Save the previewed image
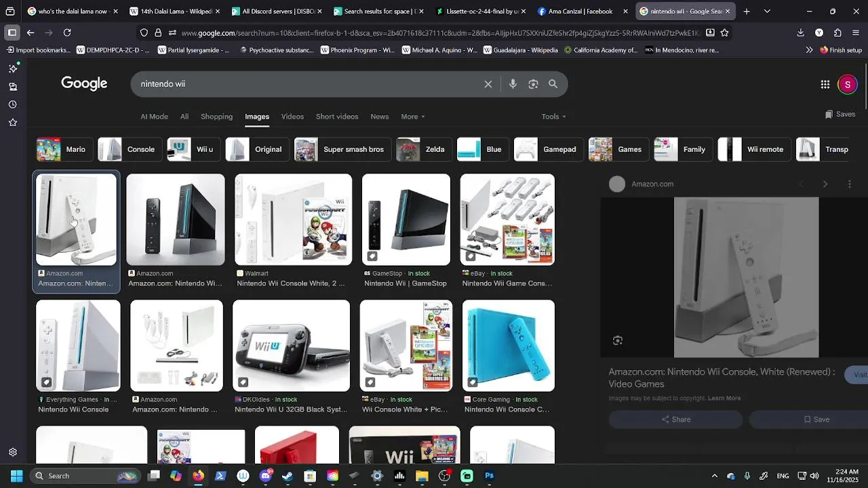The height and width of the screenshot is (488, 868). coord(816,420)
